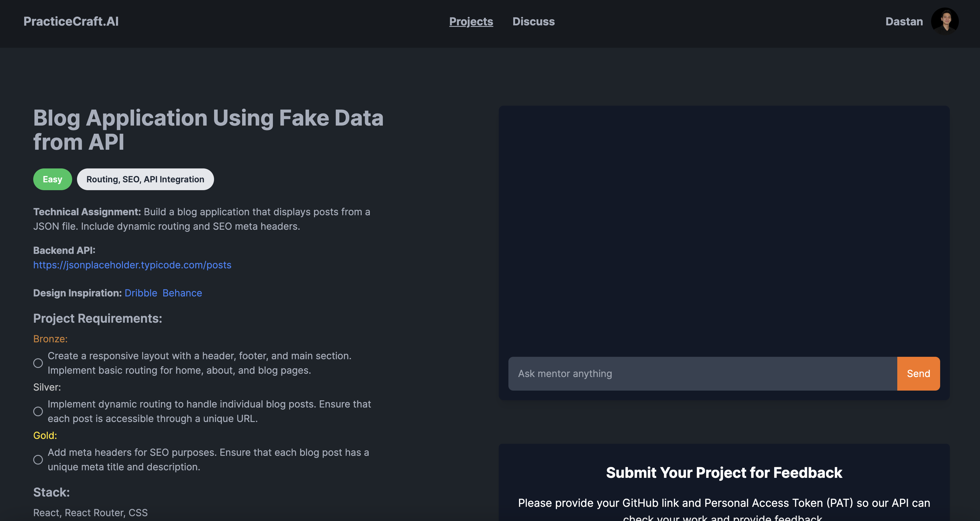980x521 pixels.
Task: Click the PracticeCraft.AI logo
Action: pyautogui.click(x=71, y=21)
